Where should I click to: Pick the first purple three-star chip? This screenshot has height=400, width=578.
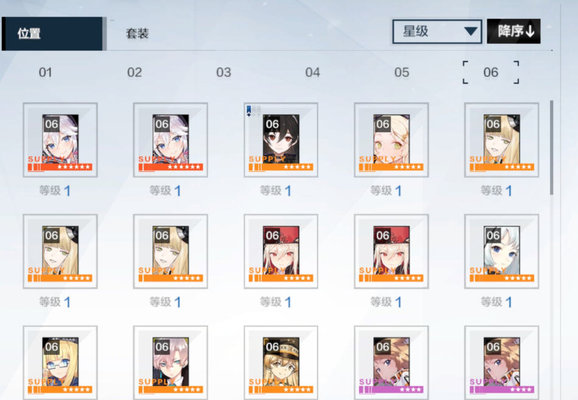[x=391, y=363]
